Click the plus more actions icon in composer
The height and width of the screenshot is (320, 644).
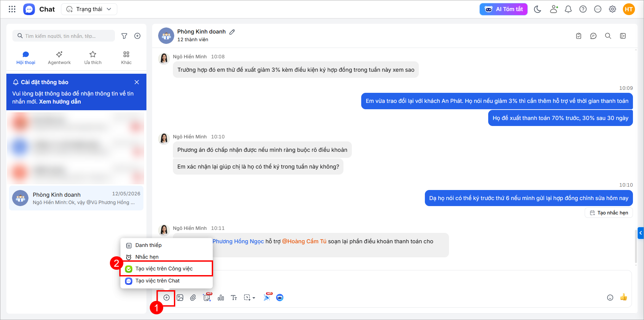coord(167,298)
